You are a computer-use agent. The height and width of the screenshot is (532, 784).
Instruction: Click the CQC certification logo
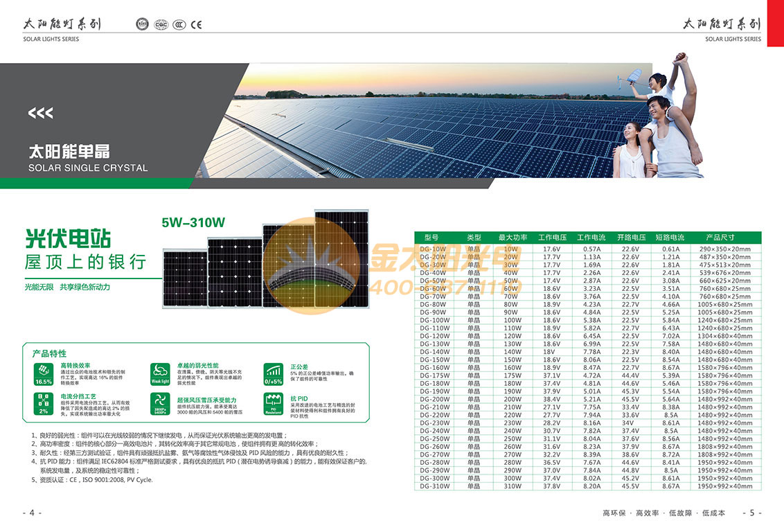(161, 25)
